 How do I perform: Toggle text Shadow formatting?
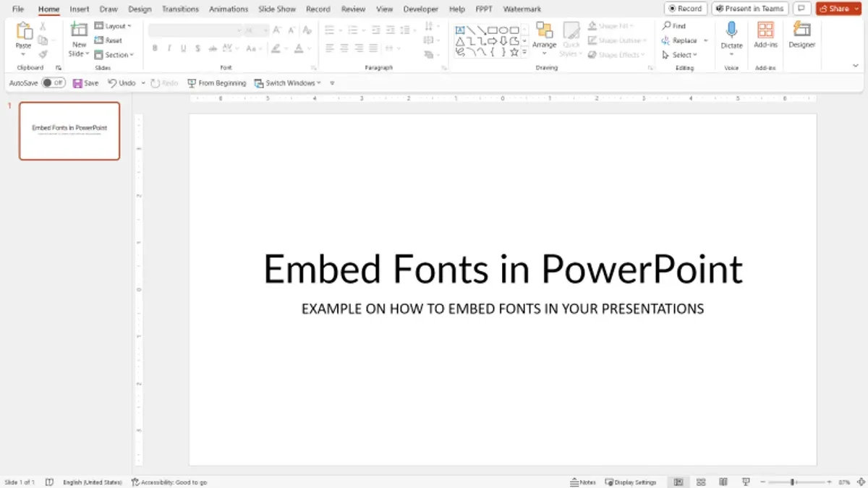click(198, 48)
